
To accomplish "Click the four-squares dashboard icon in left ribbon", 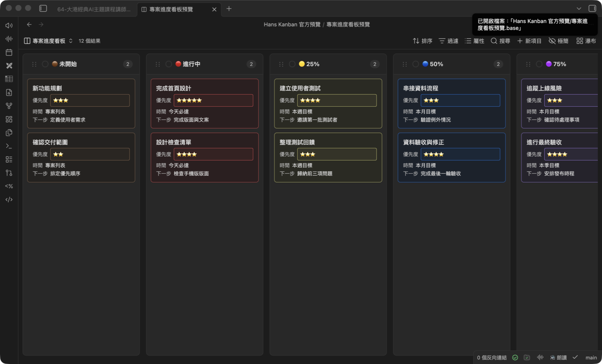I will (x=9, y=119).
